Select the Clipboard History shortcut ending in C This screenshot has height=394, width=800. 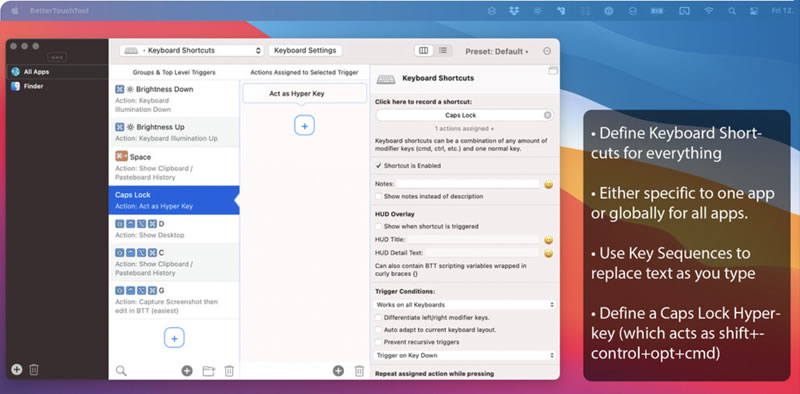pyautogui.click(x=174, y=262)
